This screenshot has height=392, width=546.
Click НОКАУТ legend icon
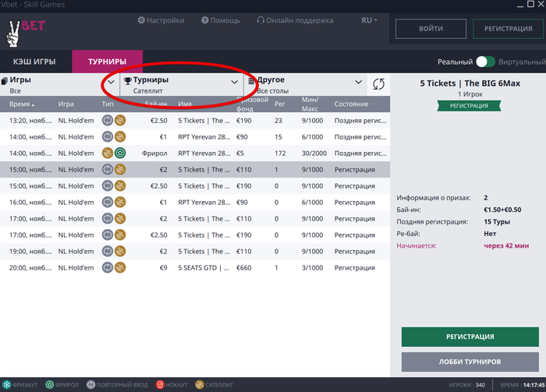point(160,385)
